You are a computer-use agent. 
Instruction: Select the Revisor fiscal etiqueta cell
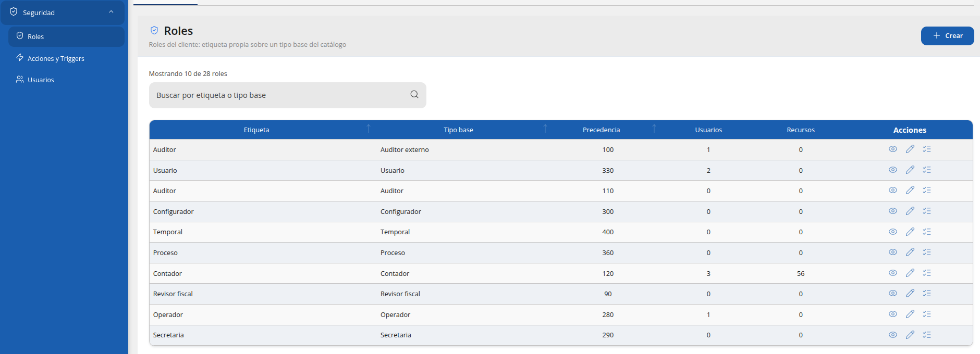pos(173,294)
